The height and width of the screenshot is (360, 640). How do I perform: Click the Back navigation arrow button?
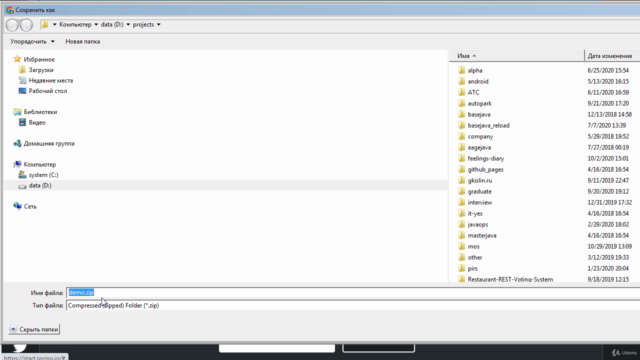(12, 25)
